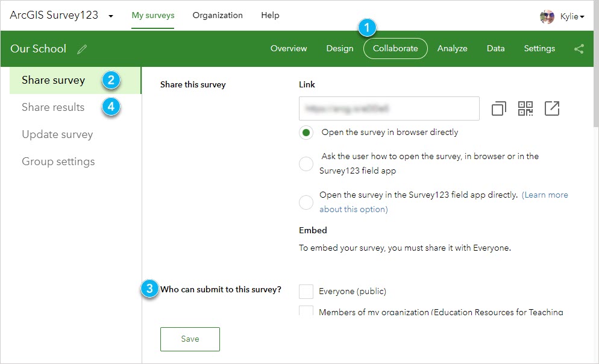This screenshot has height=364, width=599.
Task: Click the Save button
Action: tap(190, 339)
